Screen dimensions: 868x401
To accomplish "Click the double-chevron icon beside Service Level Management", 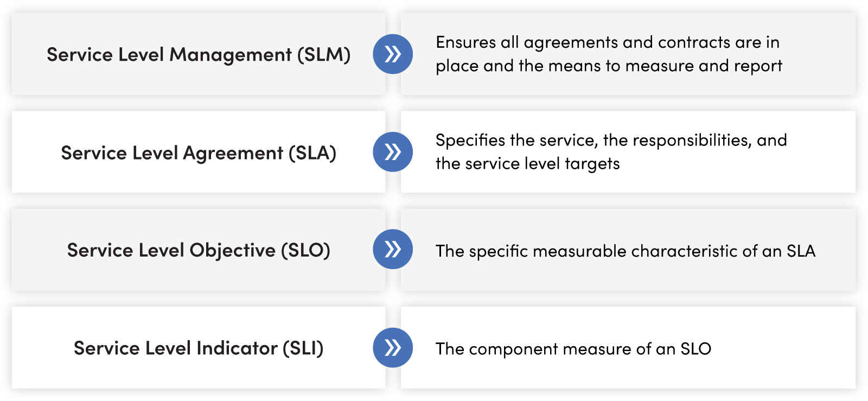I will (x=393, y=54).
